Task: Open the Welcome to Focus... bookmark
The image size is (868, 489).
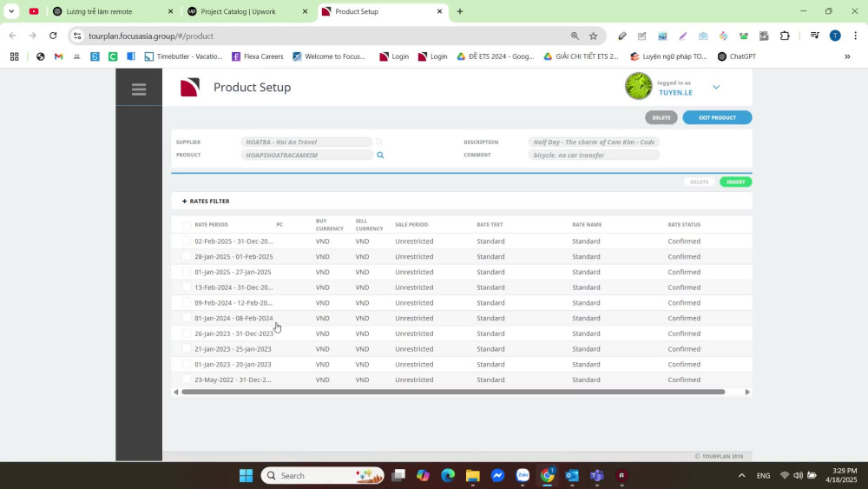Action: point(329,56)
